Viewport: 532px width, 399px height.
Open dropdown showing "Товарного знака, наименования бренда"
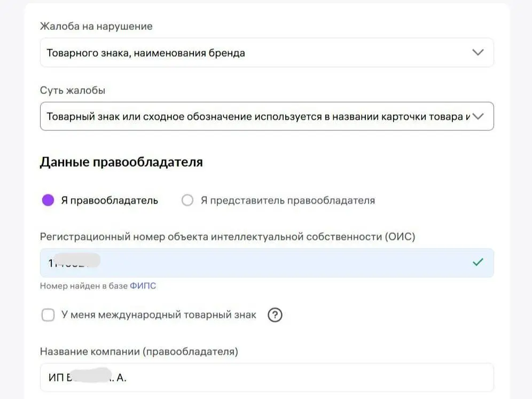pos(256,52)
